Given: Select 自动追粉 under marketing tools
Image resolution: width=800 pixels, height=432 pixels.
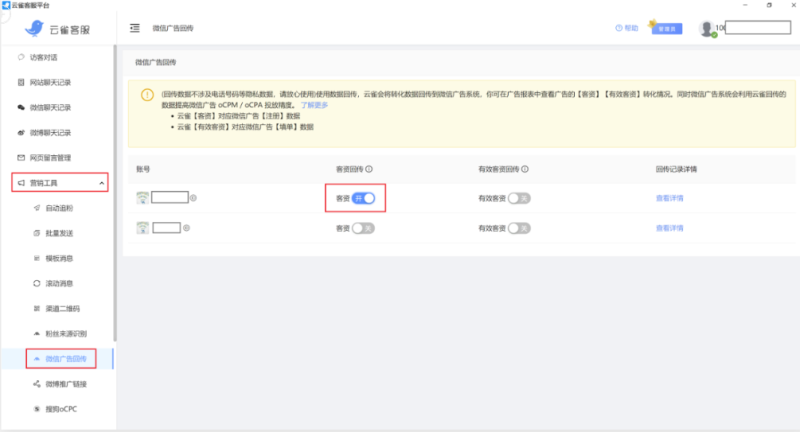Looking at the screenshot, I should [60, 208].
